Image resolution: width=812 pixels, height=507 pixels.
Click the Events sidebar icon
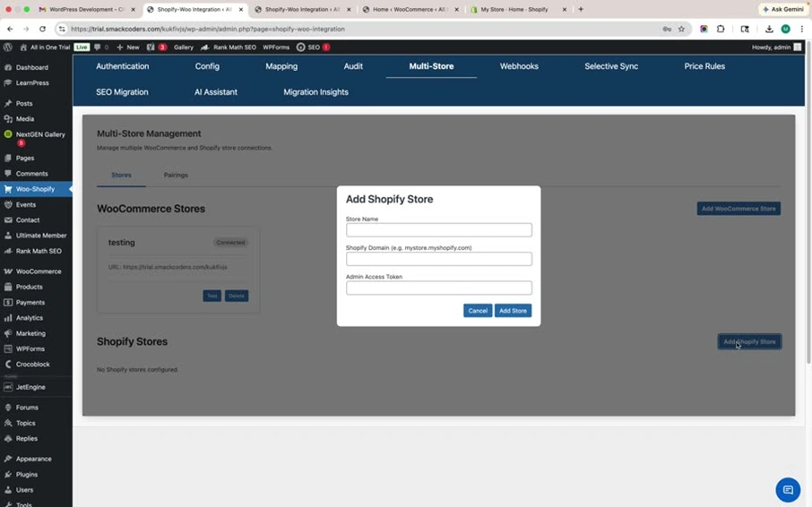tap(8, 204)
